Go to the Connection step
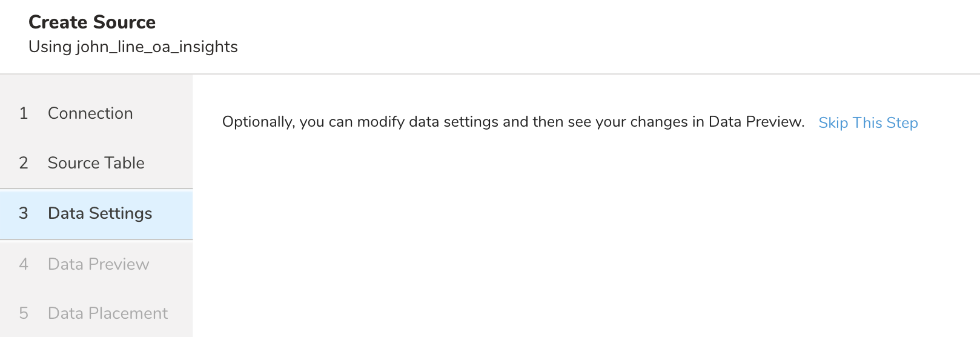This screenshot has height=337, width=980. coord(90,113)
